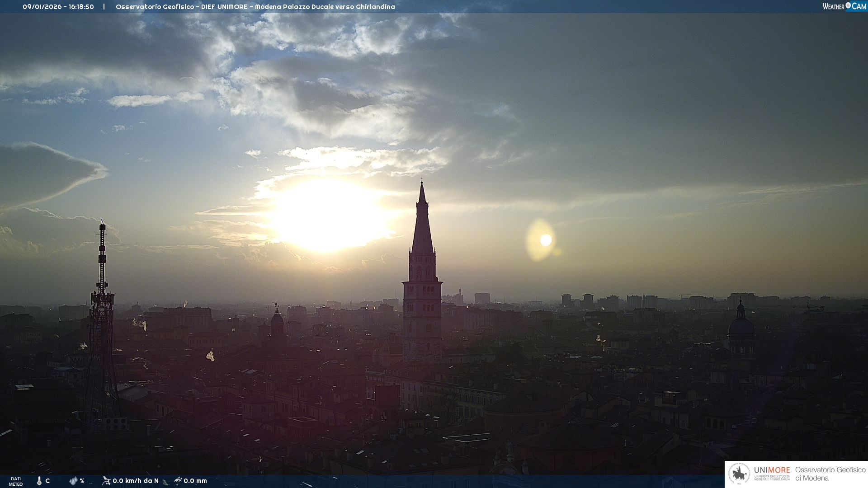Click the UNIMORE university seal logo

coord(740,474)
